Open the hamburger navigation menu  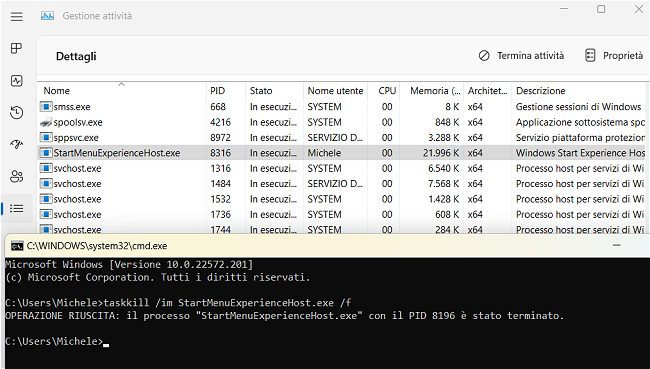click(x=17, y=16)
